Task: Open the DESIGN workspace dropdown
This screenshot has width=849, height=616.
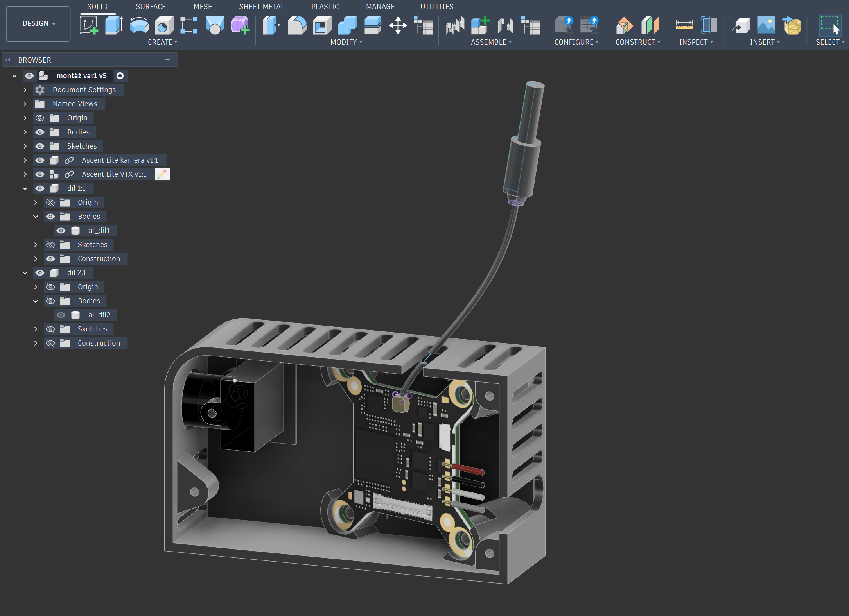Action: pyautogui.click(x=38, y=23)
